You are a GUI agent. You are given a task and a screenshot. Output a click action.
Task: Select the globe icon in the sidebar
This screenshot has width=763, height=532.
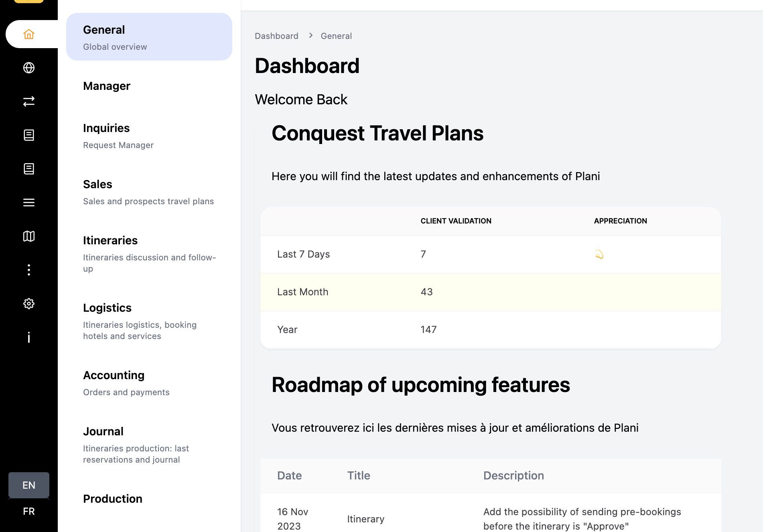(28, 68)
